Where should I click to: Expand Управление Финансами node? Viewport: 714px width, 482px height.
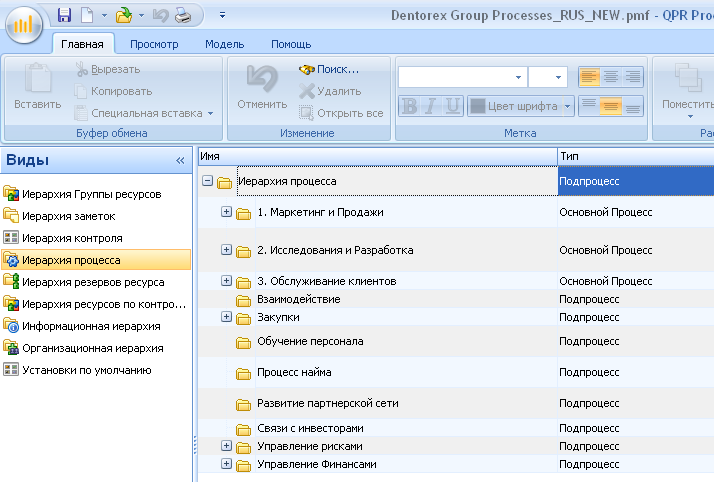pyautogui.click(x=226, y=463)
